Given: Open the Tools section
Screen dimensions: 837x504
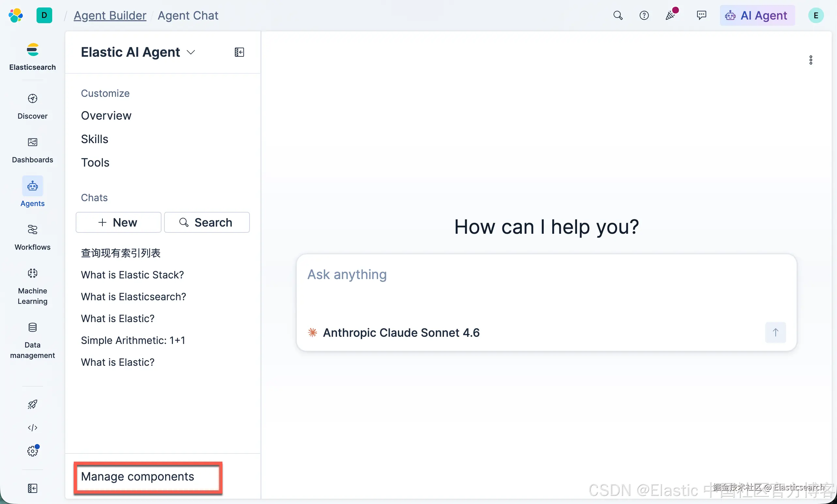Looking at the screenshot, I should pos(95,163).
